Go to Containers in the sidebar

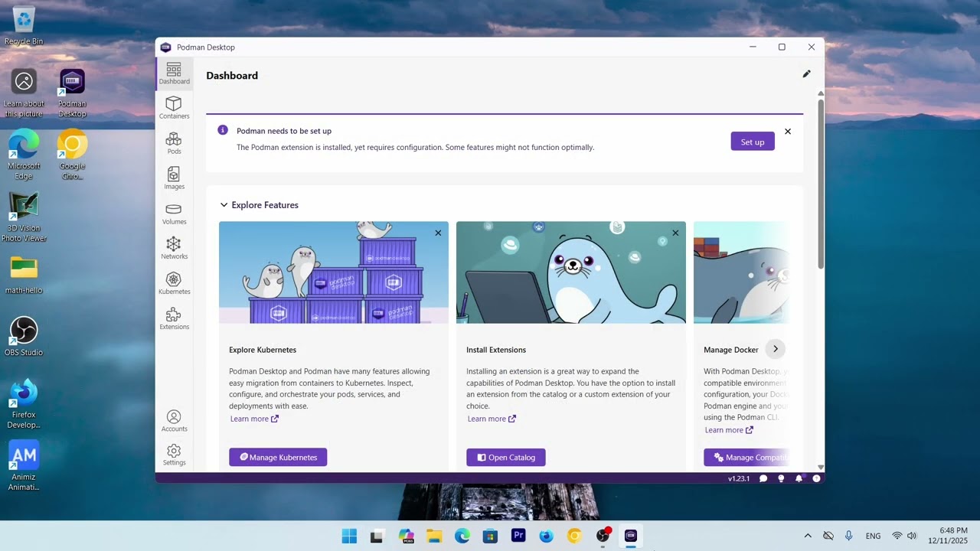(174, 108)
